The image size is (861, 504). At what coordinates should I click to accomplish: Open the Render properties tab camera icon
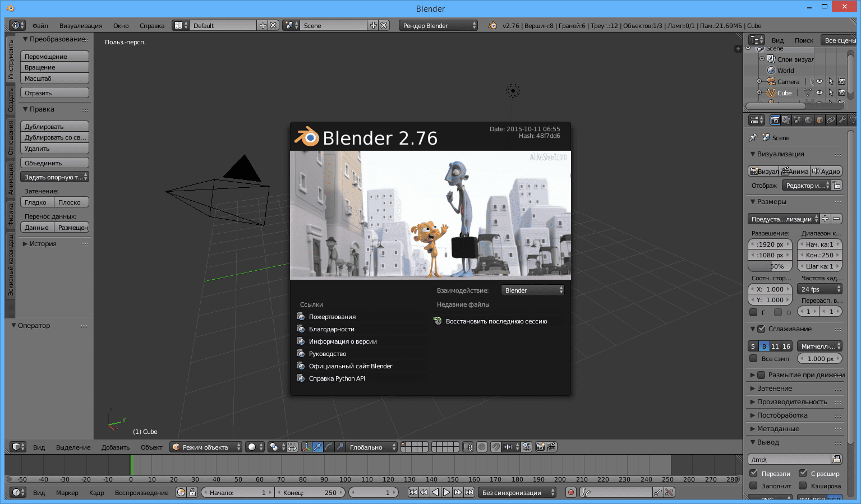pyautogui.click(x=775, y=120)
